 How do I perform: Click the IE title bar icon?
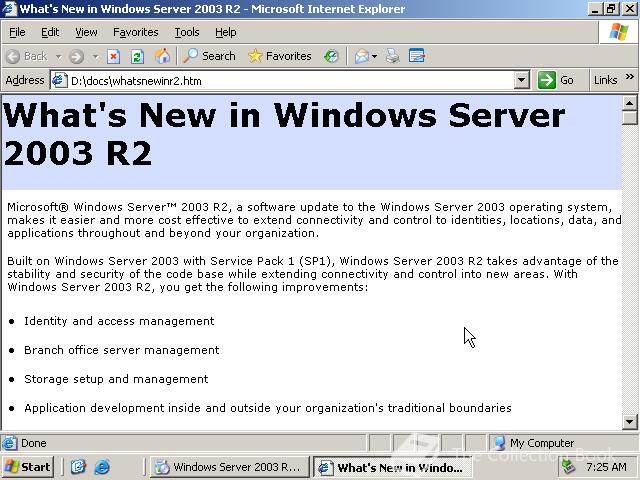pyautogui.click(x=9, y=9)
